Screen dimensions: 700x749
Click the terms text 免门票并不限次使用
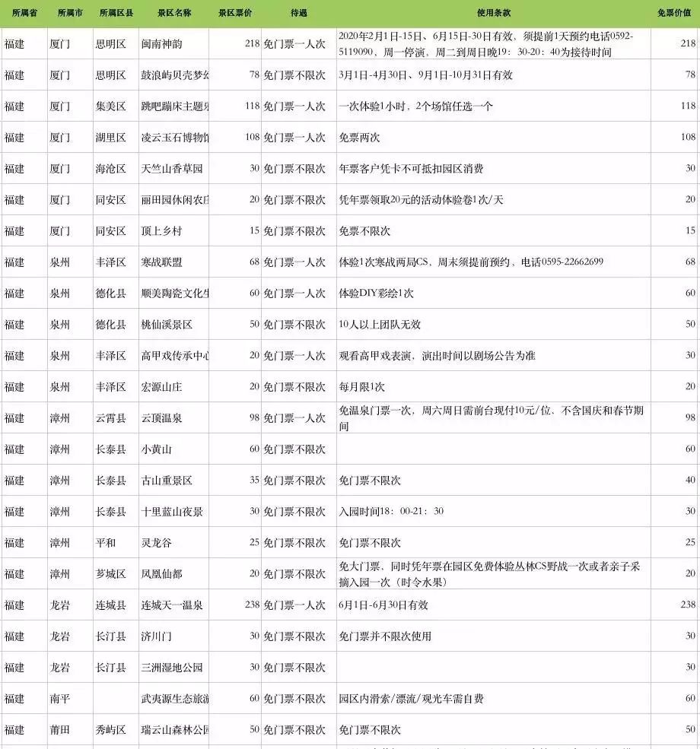tap(385, 636)
